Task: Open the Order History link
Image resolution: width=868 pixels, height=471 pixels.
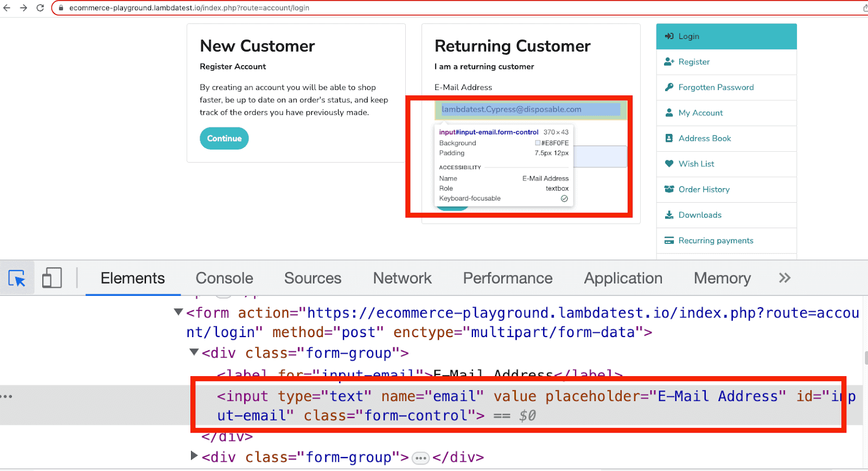Action: [704, 189]
